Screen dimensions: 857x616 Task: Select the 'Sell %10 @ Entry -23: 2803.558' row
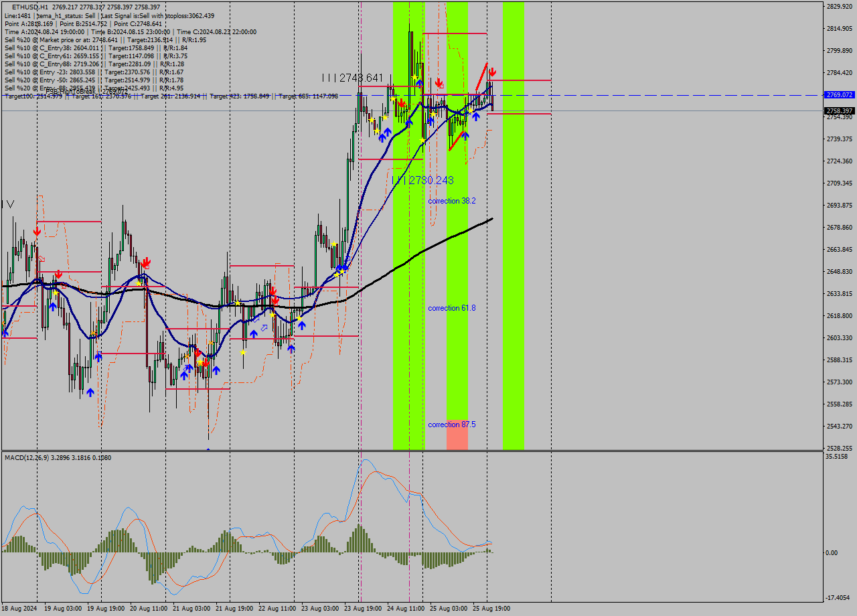pyautogui.click(x=94, y=72)
